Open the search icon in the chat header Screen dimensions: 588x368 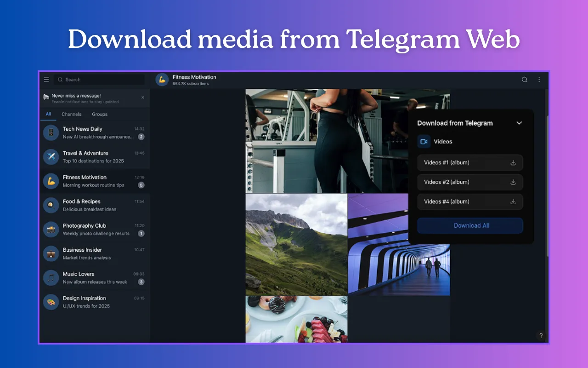(525, 80)
